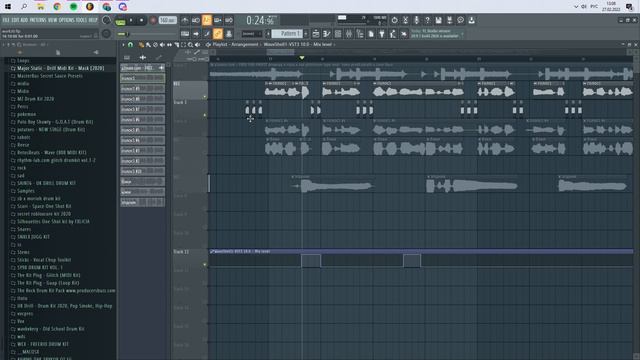The height and width of the screenshot is (360, 640).
Task: Open the piano roll window icon
Action: click(x=327, y=34)
